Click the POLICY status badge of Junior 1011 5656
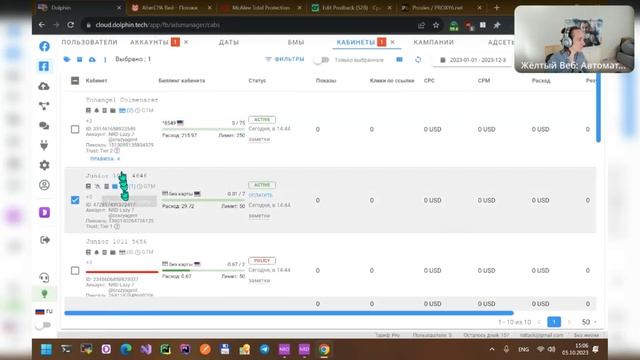640x360 pixels. [x=262, y=260]
